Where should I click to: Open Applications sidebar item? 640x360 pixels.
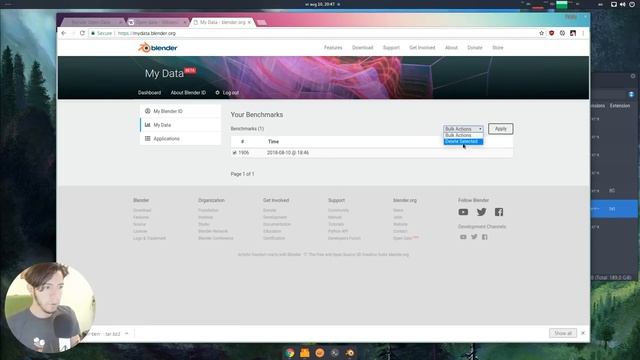pyautogui.click(x=180, y=139)
